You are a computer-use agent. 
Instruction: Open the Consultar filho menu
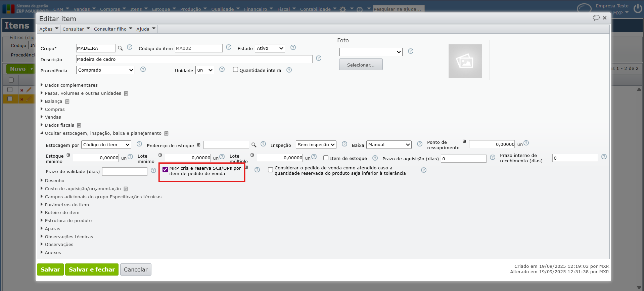coord(113,29)
